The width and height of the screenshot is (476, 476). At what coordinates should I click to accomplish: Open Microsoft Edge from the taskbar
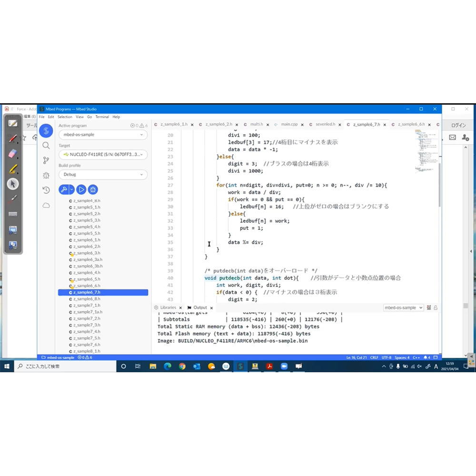tap(167, 366)
